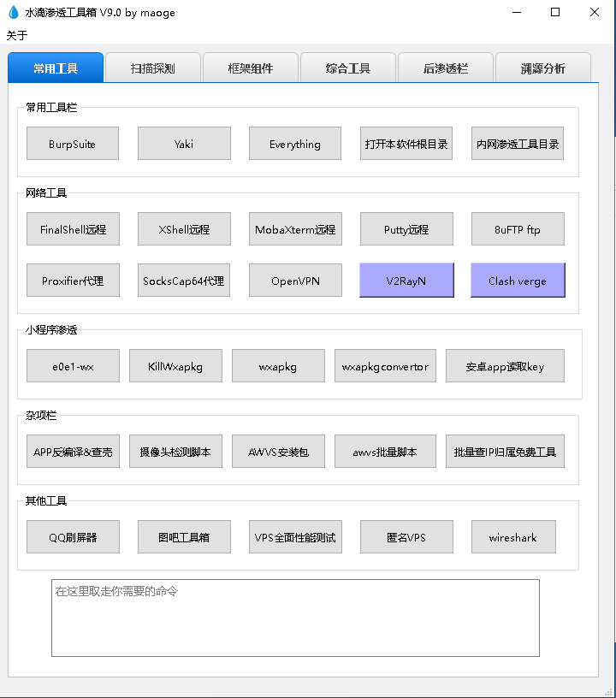
Task: Open the 后渗透栏 tab
Action: click(446, 68)
